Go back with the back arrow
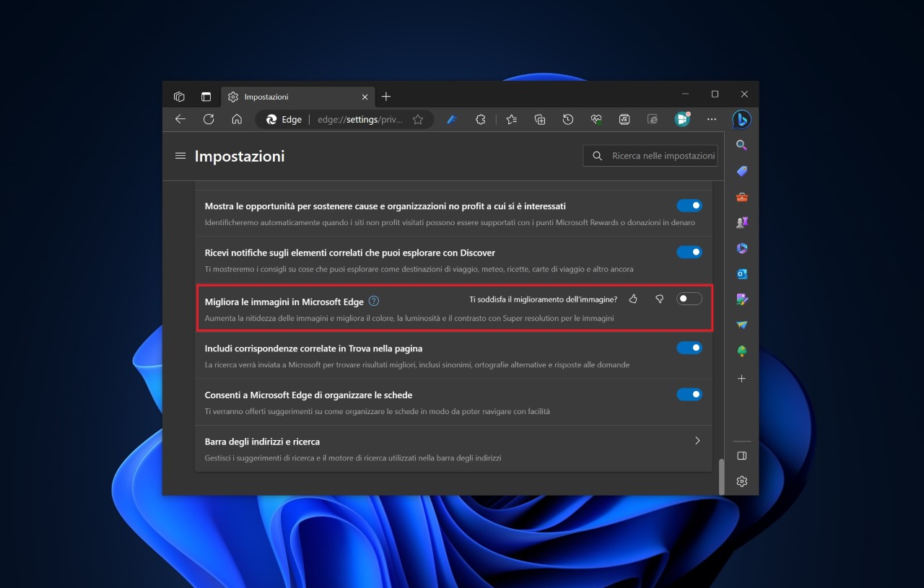 [180, 119]
